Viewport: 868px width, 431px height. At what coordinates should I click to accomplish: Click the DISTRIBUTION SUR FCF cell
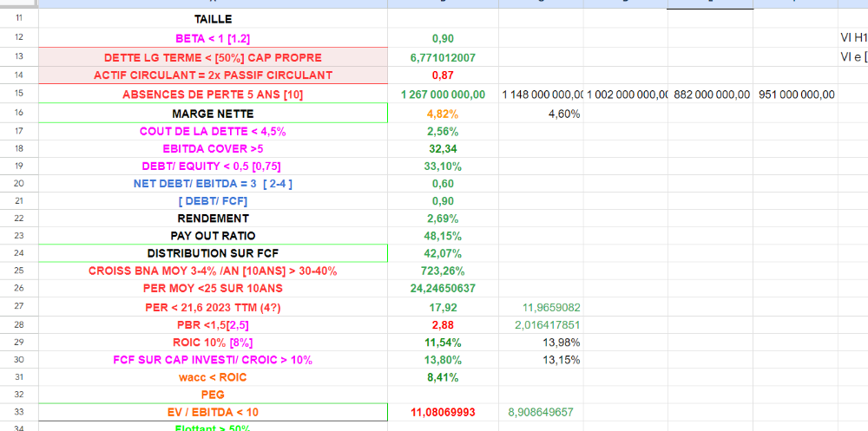(213, 253)
